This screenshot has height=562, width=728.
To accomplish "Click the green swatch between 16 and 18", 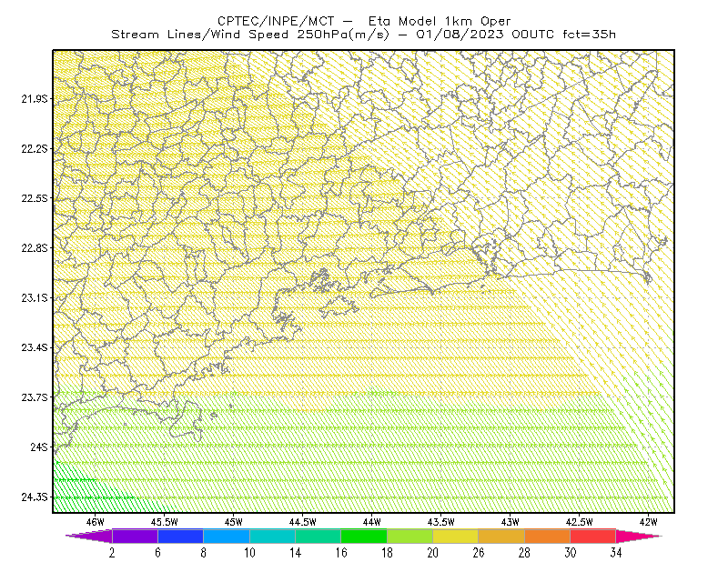I will click(x=364, y=536).
